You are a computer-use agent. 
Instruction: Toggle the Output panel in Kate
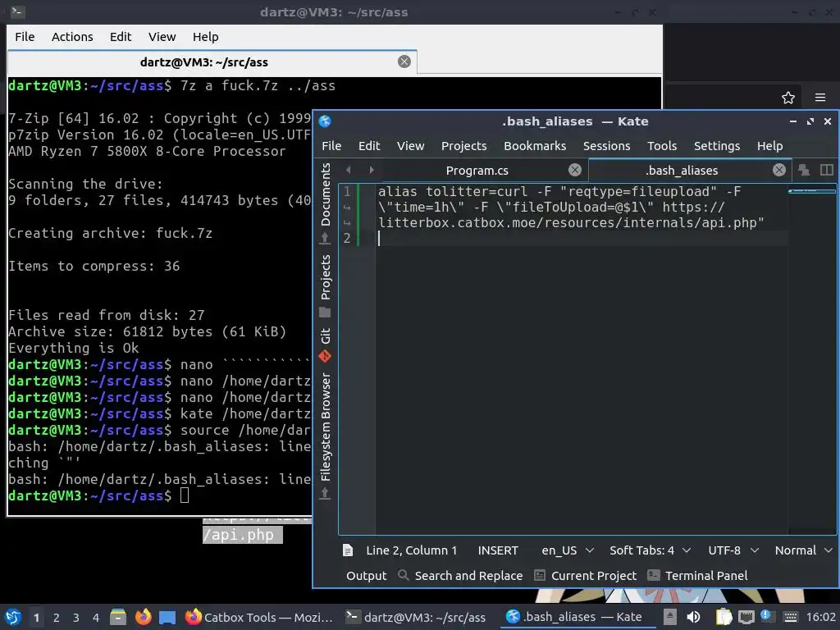click(x=366, y=575)
